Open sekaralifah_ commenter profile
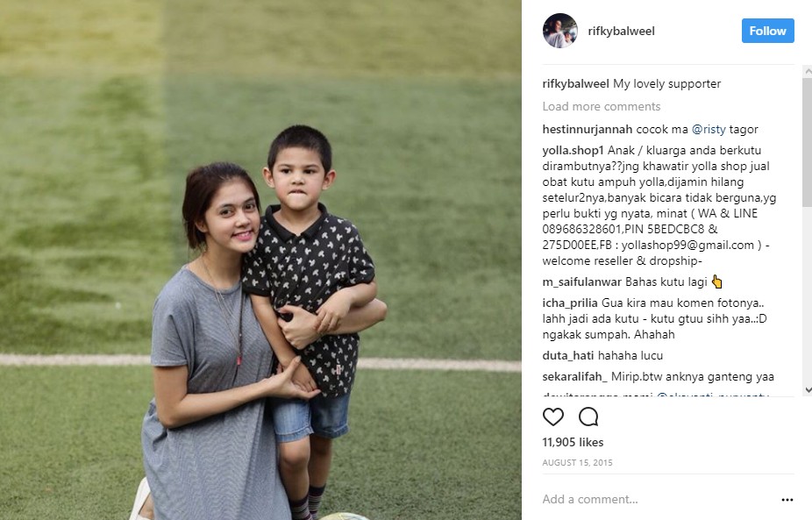Screen dimensions: 812x520 coord(575,376)
